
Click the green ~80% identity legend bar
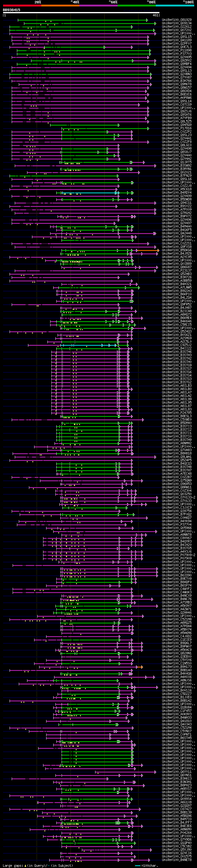click(x=137, y=6)
